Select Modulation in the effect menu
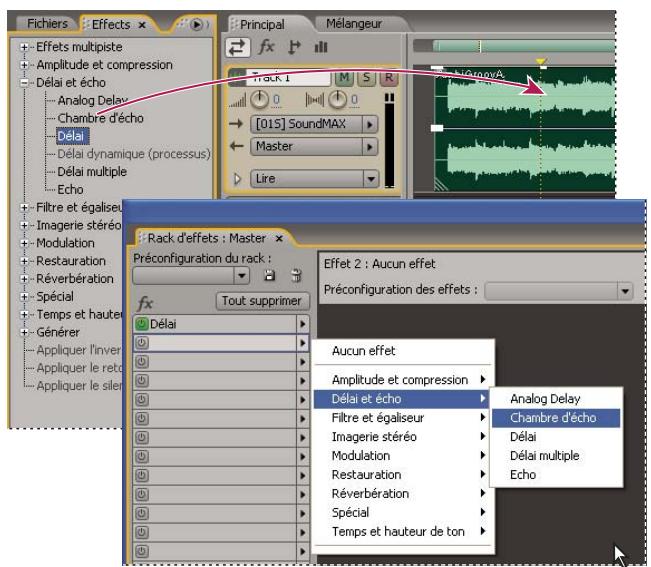 tap(403, 456)
